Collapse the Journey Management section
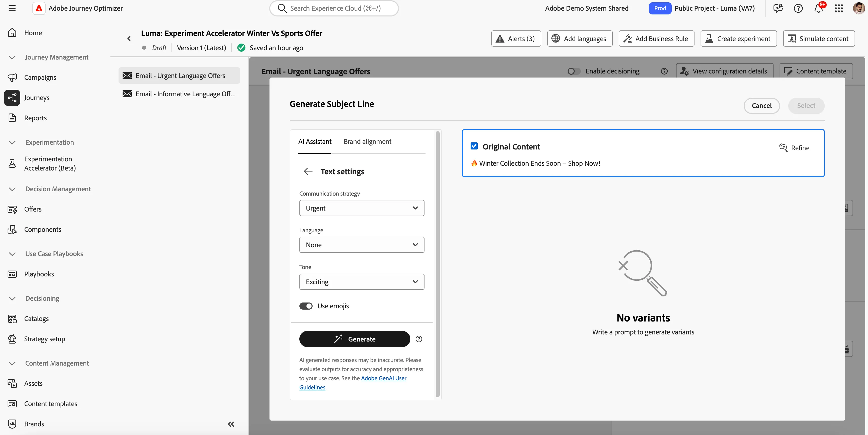 pyautogui.click(x=12, y=57)
